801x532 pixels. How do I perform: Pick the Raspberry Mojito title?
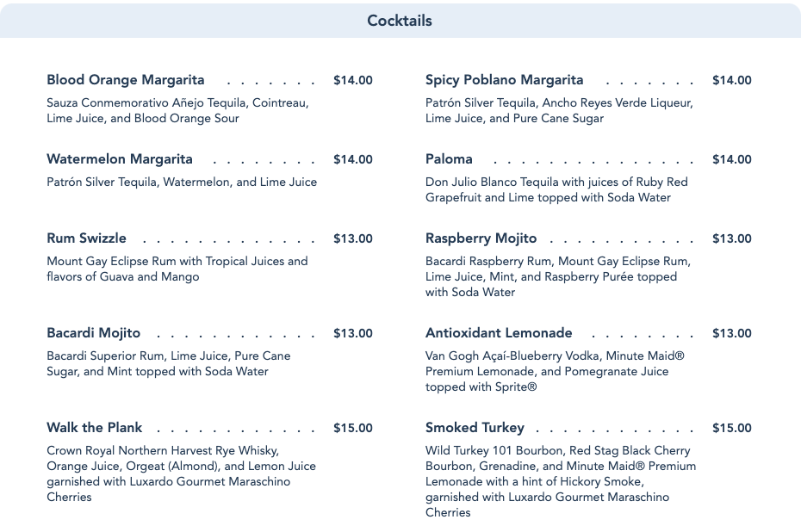[x=481, y=238]
